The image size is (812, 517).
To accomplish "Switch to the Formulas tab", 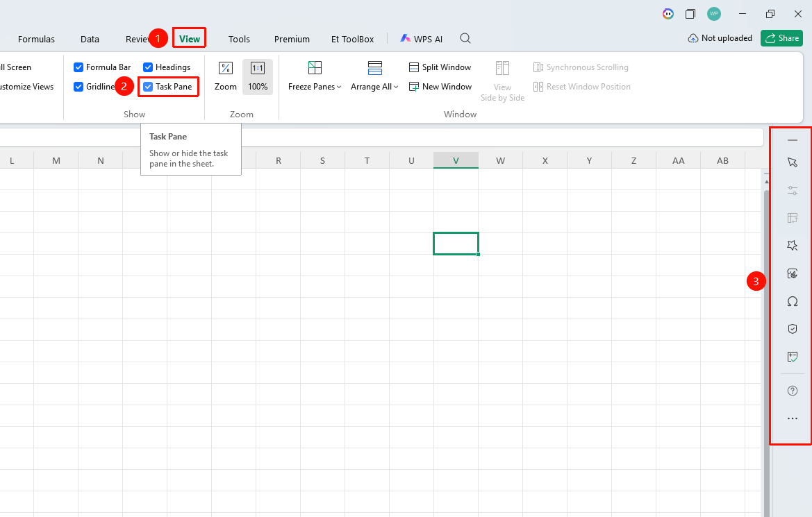I will (x=36, y=39).
